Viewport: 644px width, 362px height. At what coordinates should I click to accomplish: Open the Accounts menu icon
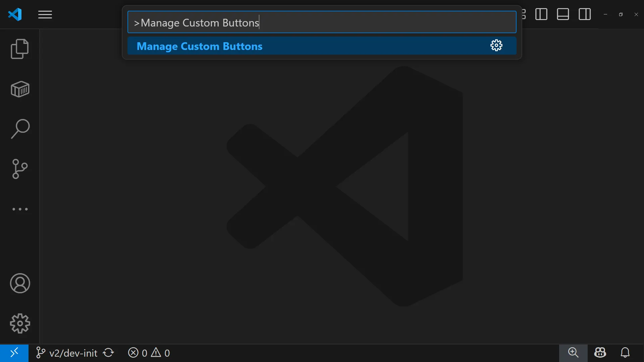[20, 283]
